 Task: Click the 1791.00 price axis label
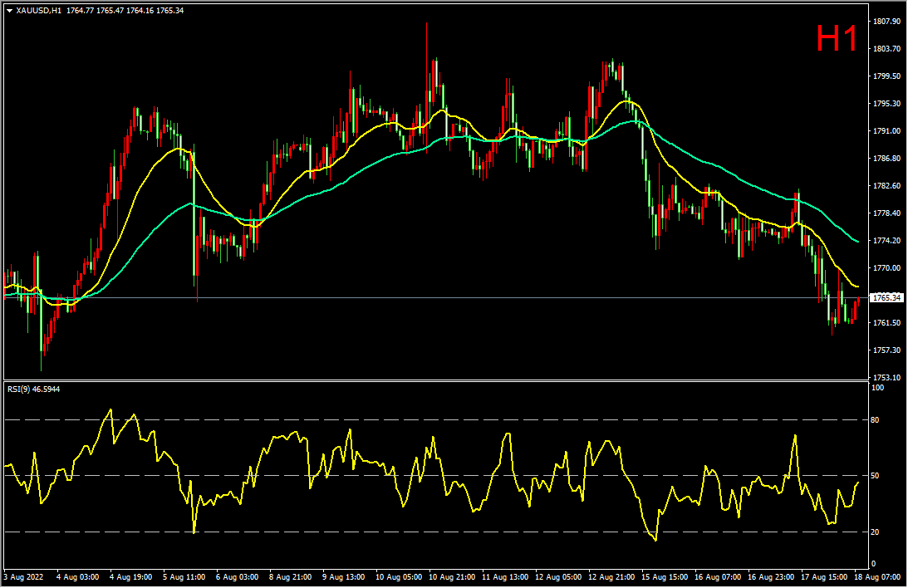[x=886, y=130]
